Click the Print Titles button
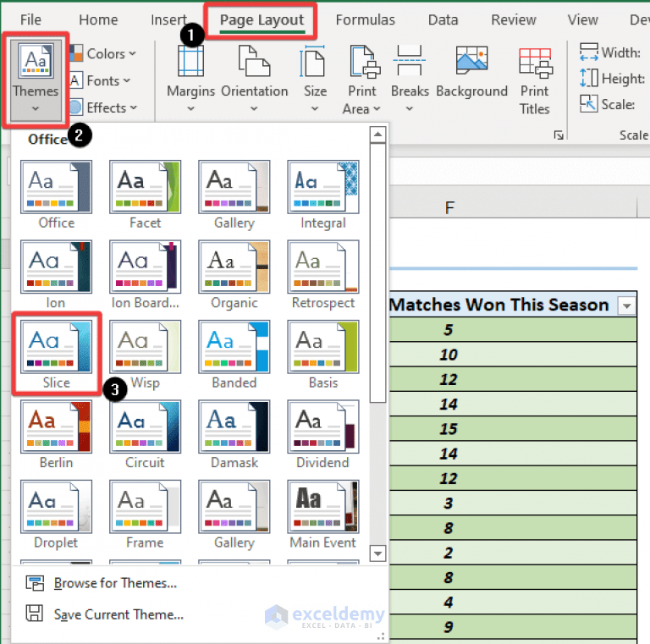Screen dimensions: 650x644 click(535, 80)
